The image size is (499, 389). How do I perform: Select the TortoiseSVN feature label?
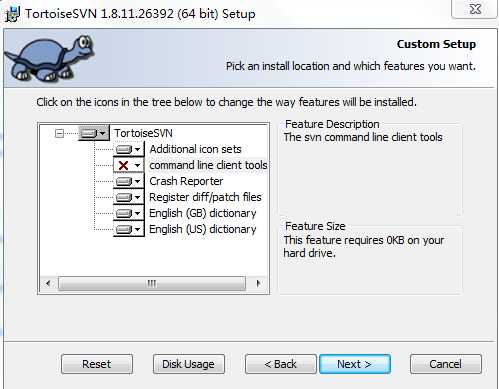pos(143,133)
